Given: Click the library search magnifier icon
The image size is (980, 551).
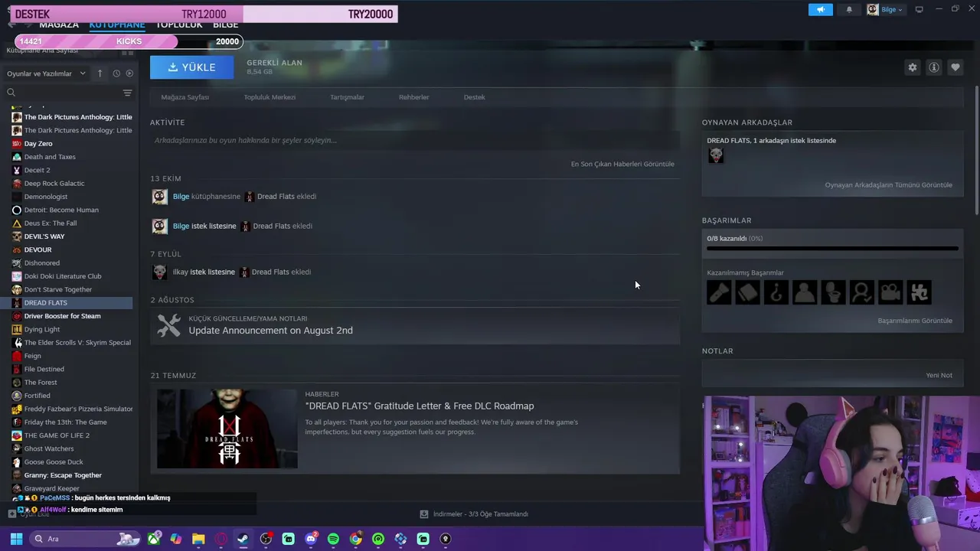Looking at the screenshot, I should (11, 93).
